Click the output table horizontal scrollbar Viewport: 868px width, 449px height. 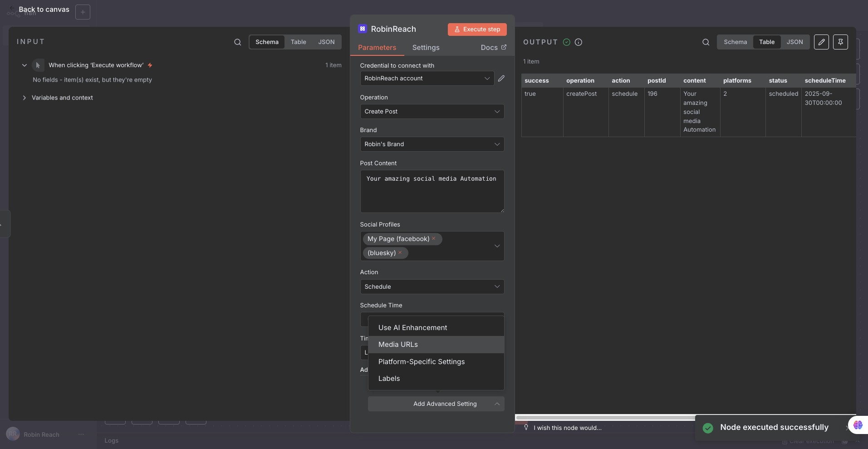coord(606,418)
